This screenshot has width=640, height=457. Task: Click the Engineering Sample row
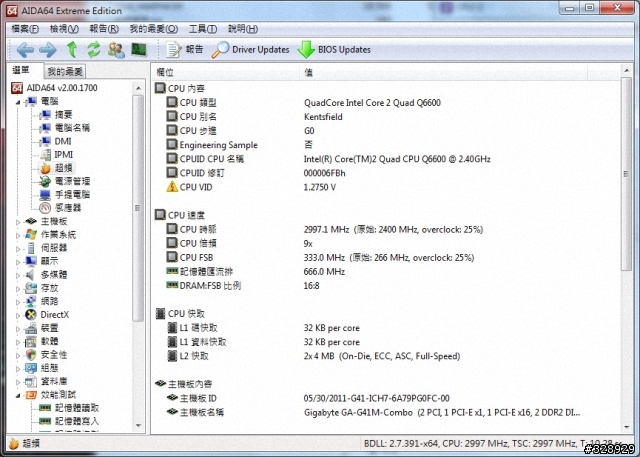[385, 145]
